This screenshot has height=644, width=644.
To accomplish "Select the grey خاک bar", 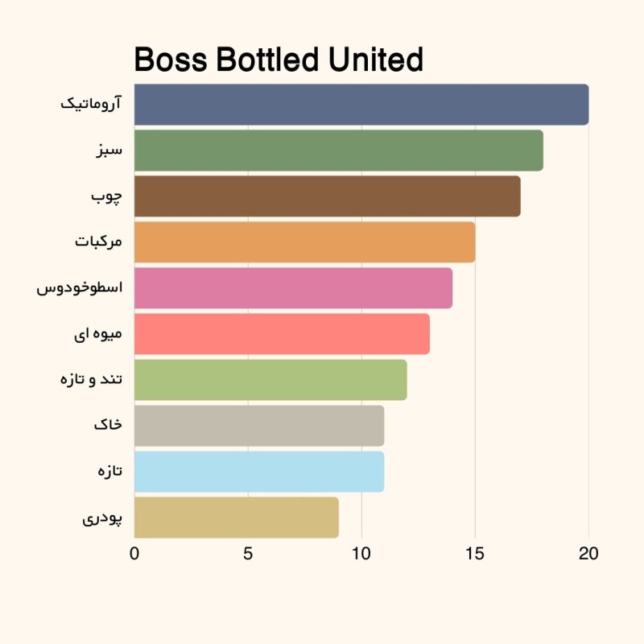I will pyautogui.click(x=259, y=426).
